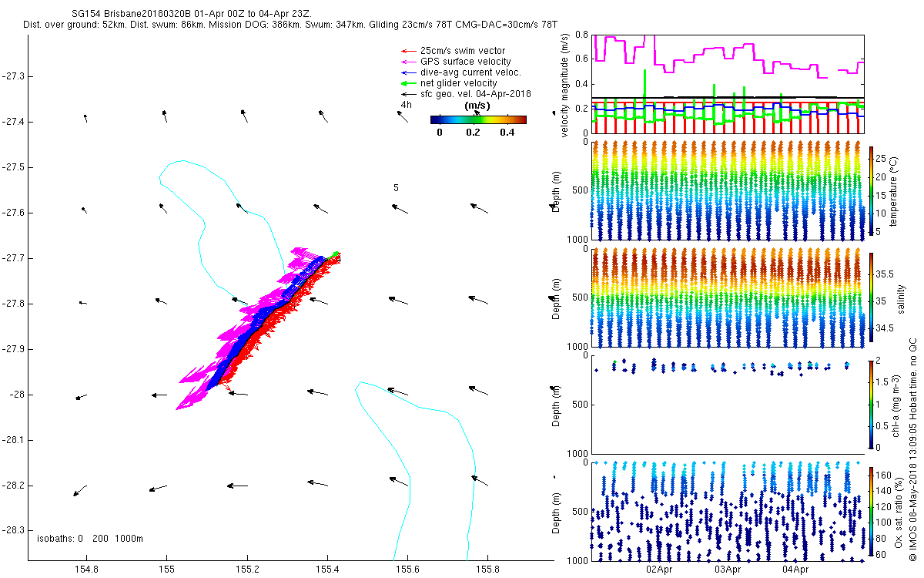Click the "-28.2" latitude tick label
This screenshot has width=924, height=578.
click(x=14, y=486)
